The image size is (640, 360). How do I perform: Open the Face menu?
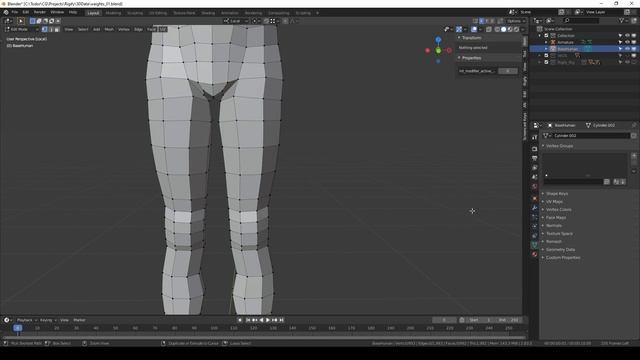point(151,29)
